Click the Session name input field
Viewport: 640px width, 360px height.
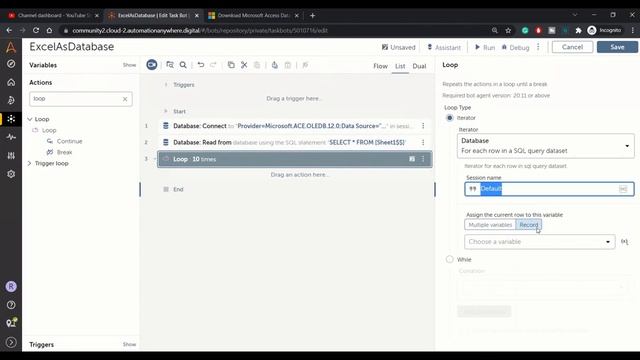coord(549,189)
